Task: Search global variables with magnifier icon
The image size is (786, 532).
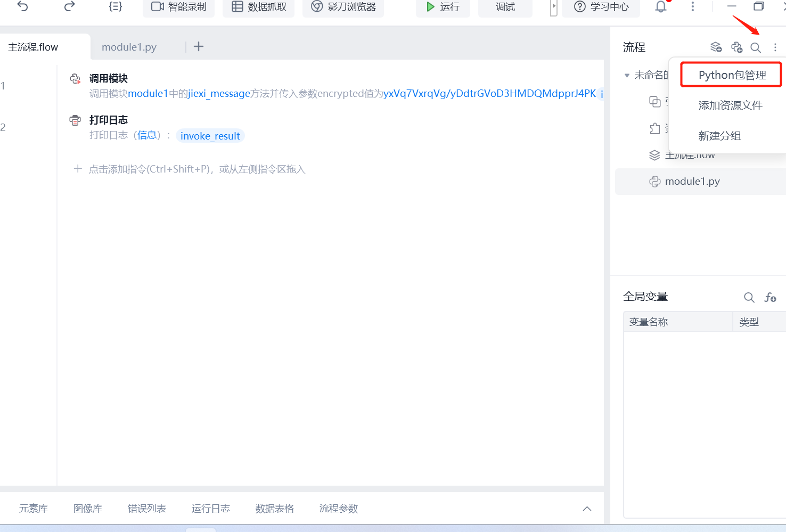Action: [x=749, y=297]
